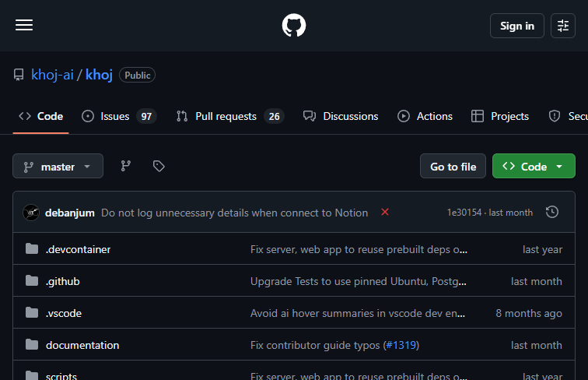This screenshot has width=588, height=380.
Task: Open pull request #1319 link
Action: (x=401, y=346)
